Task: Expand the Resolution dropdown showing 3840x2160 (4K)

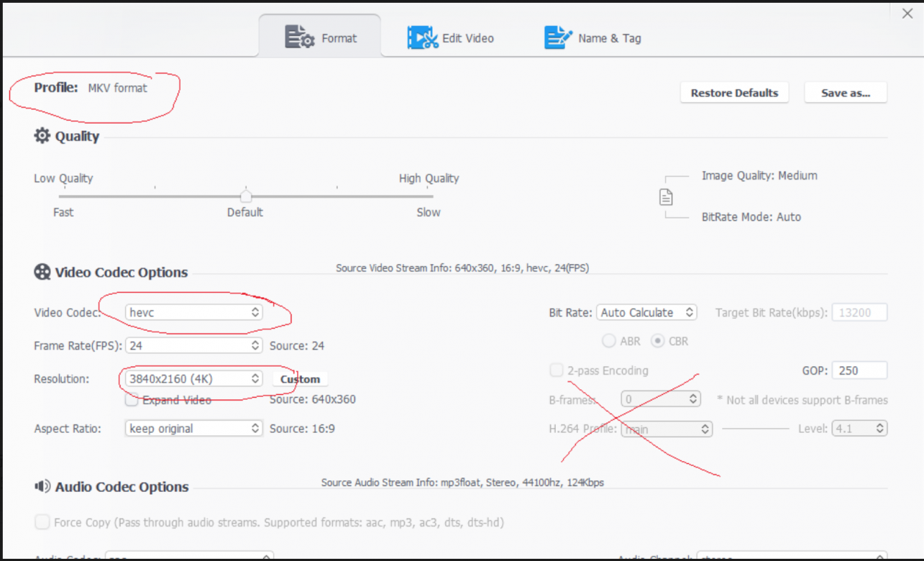Action: (x=194, y=378)
